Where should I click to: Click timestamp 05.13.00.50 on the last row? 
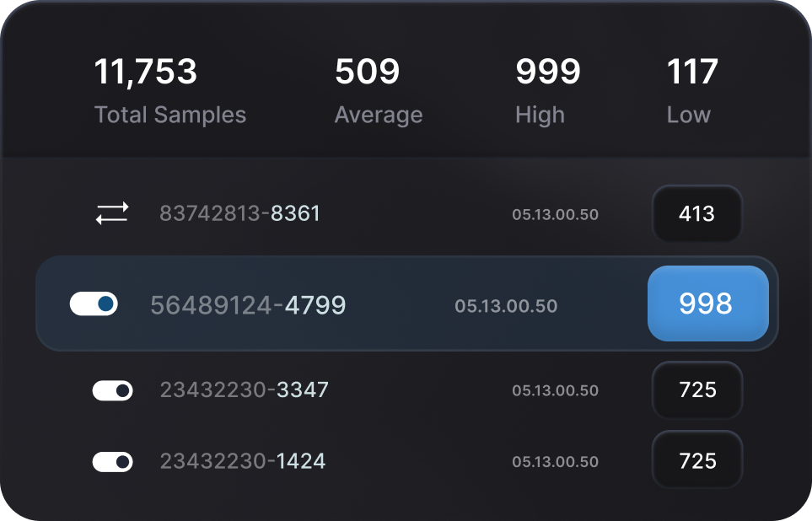coord(556,460)
